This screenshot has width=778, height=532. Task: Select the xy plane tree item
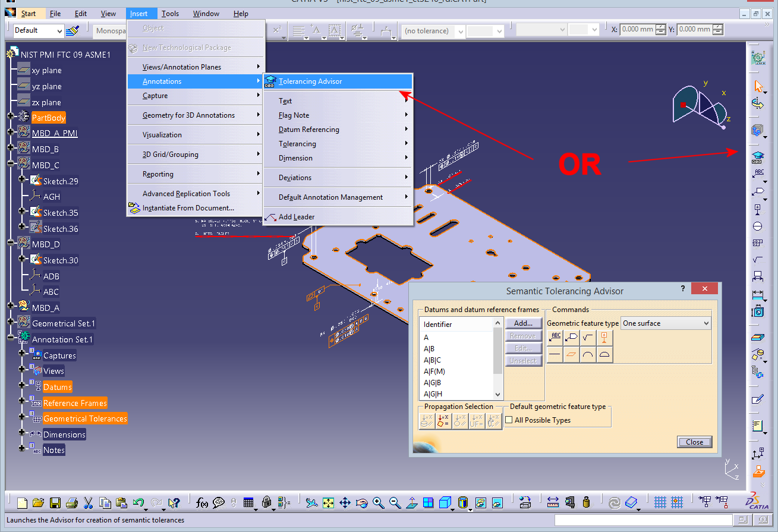46,70
